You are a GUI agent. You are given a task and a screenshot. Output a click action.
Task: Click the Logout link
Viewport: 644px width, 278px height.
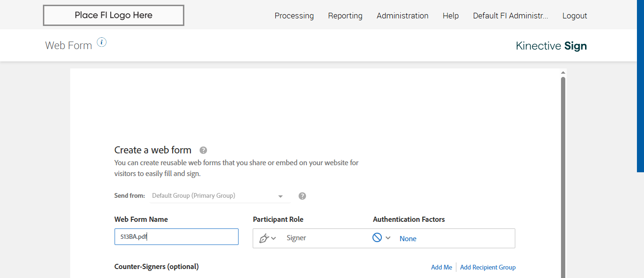[574, 16]
